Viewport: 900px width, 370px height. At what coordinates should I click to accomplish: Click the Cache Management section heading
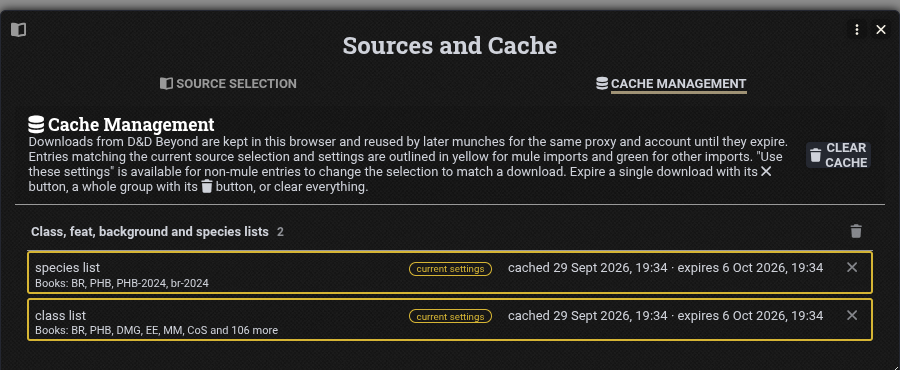131,124
